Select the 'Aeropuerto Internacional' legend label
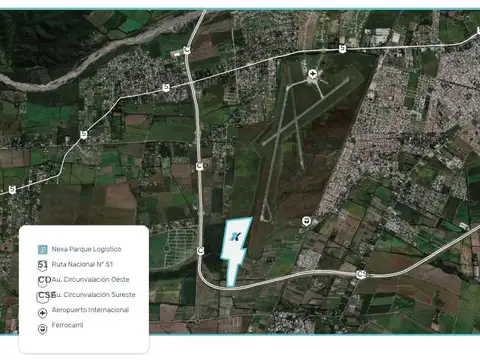The width and height of the screenshot is (480, 360). 90,310
